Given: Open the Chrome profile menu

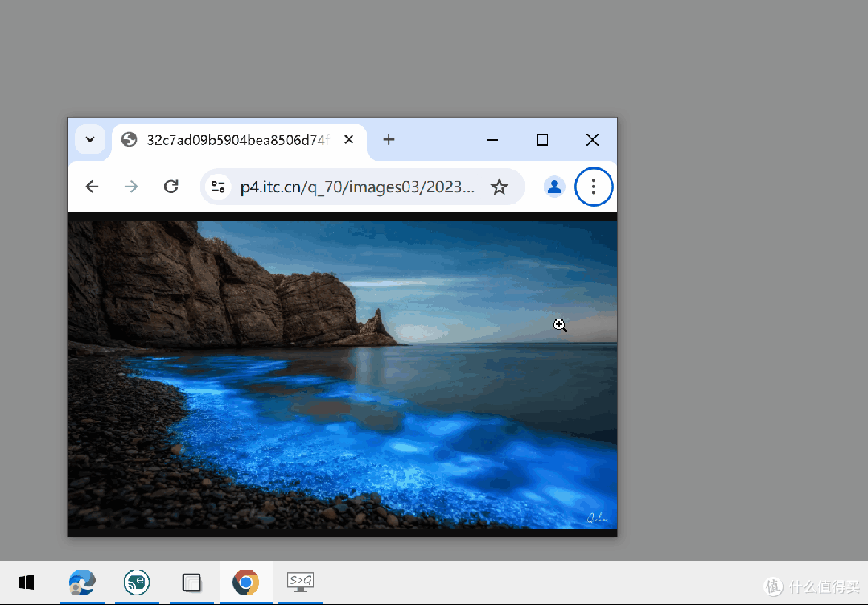Looking at the screenshot, I should pyautogui.click(x=554, y=187).
